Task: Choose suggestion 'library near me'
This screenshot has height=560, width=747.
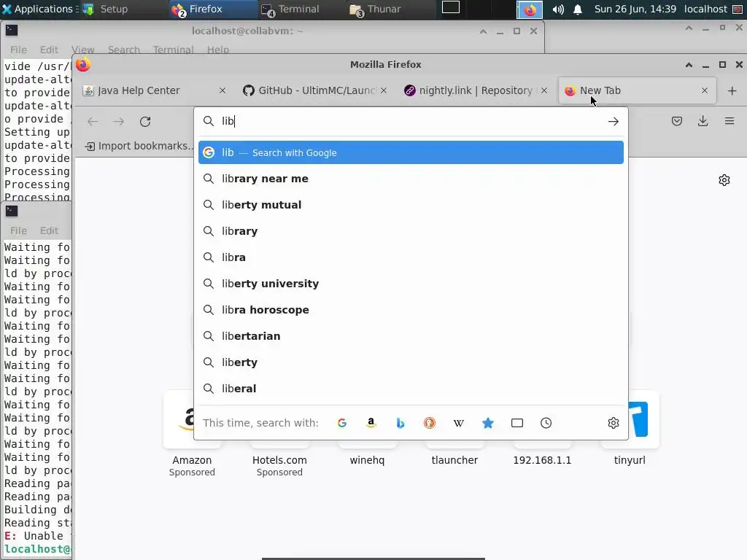Action: point(411,179)
